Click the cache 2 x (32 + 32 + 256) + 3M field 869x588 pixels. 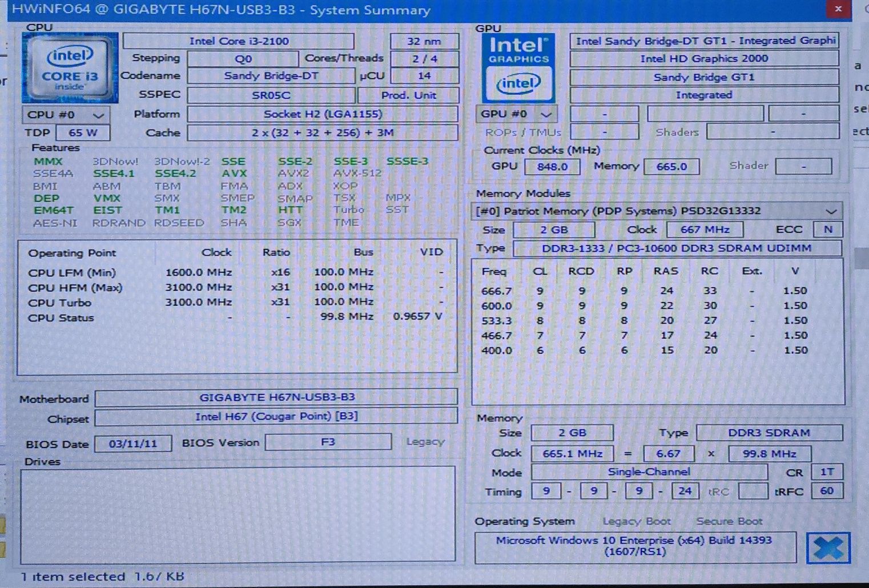click(323, 133)
